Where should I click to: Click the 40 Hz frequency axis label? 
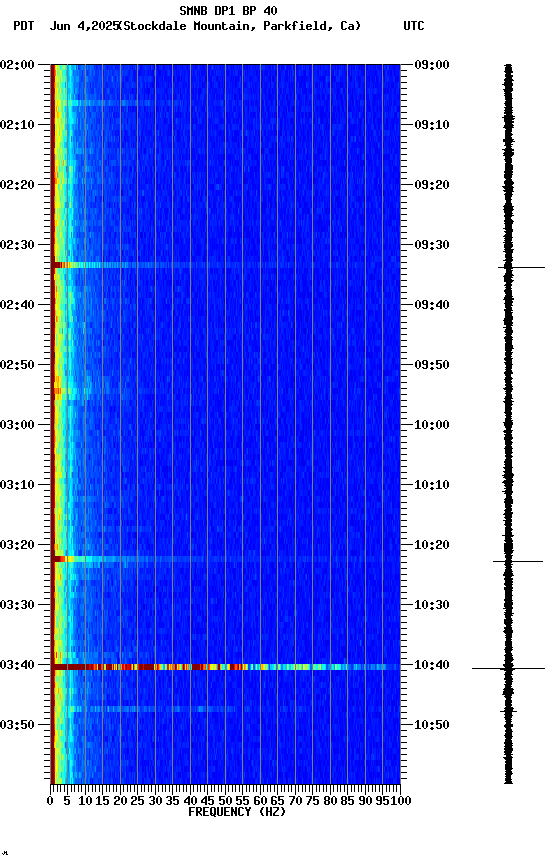190,801
